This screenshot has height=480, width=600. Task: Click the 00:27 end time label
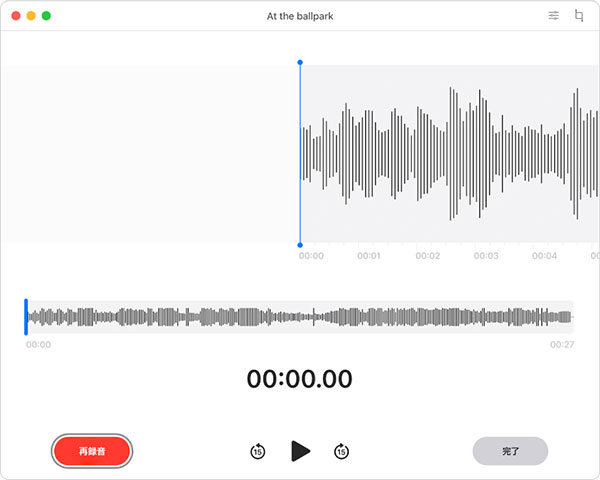(x=562, y=344)
